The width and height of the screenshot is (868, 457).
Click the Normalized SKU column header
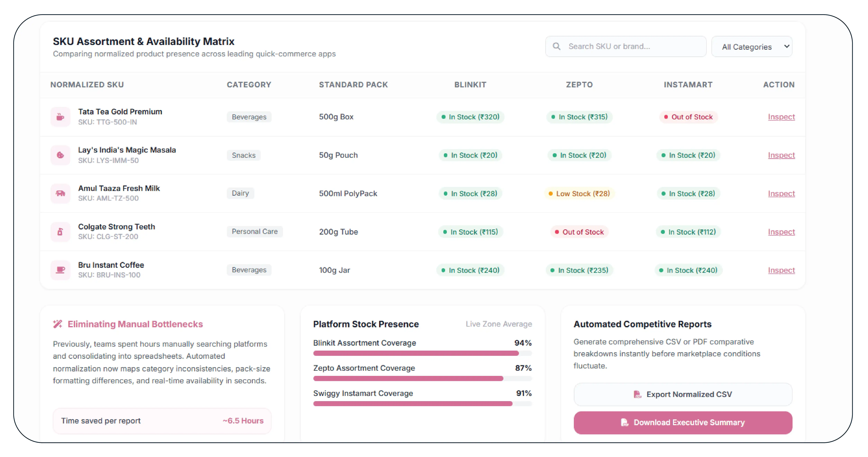[x=87, y=85]
